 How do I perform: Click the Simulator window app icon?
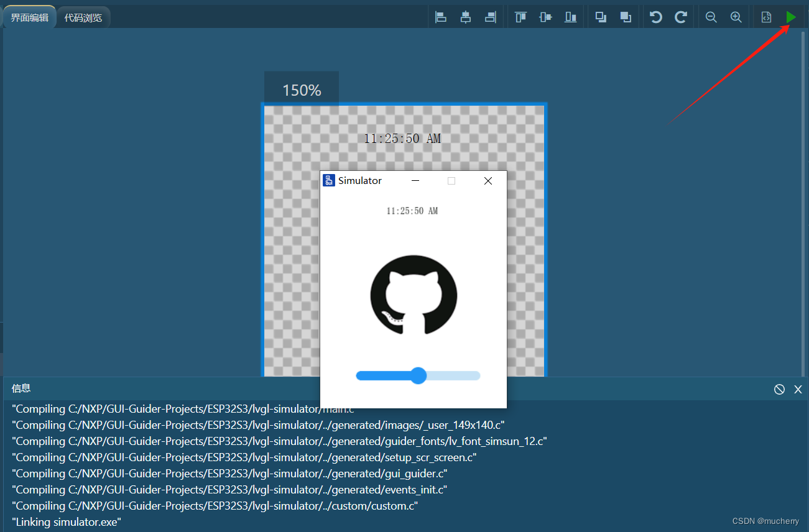tap(329, 180)
